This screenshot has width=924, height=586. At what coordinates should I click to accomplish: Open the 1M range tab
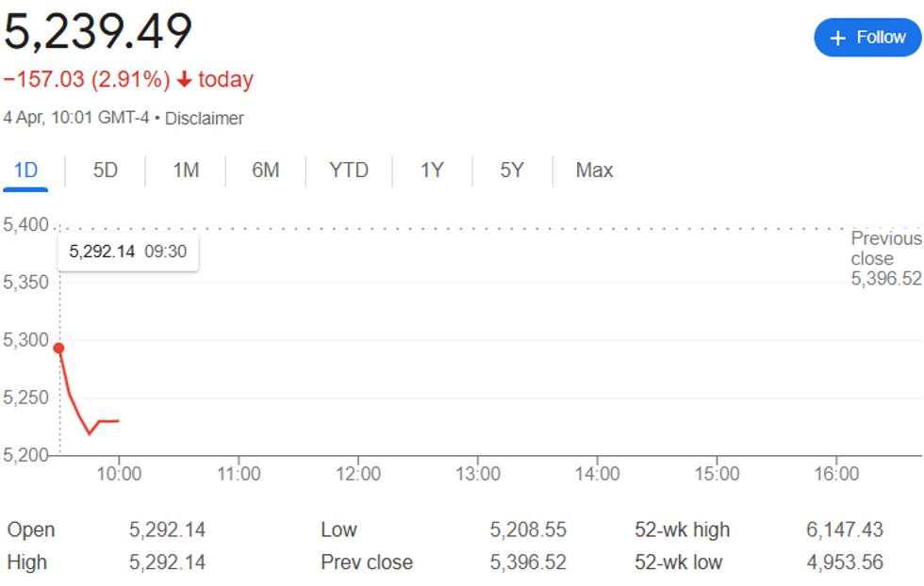[186, 171]
